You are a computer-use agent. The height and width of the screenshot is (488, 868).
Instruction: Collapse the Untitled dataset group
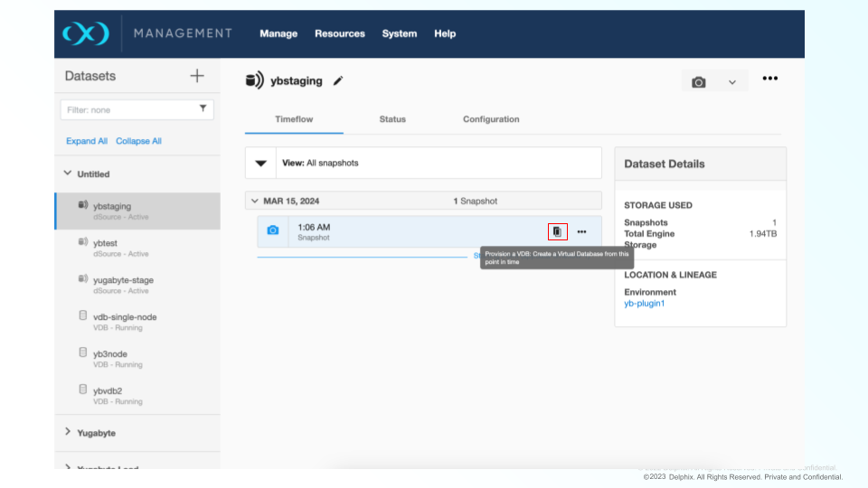[68, 174]
